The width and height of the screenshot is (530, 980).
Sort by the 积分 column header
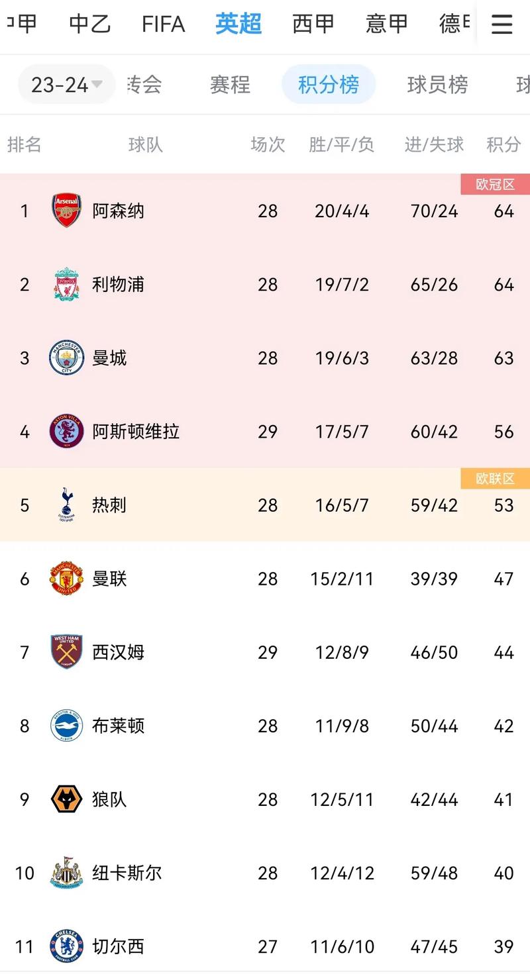[x=503, y=144]
